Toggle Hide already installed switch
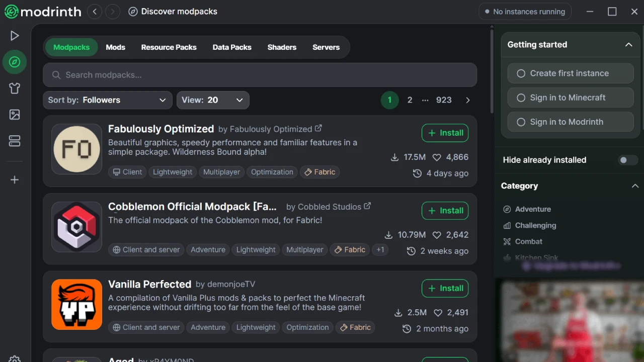This screenshot has height=362, width=644. pos(628,160)
